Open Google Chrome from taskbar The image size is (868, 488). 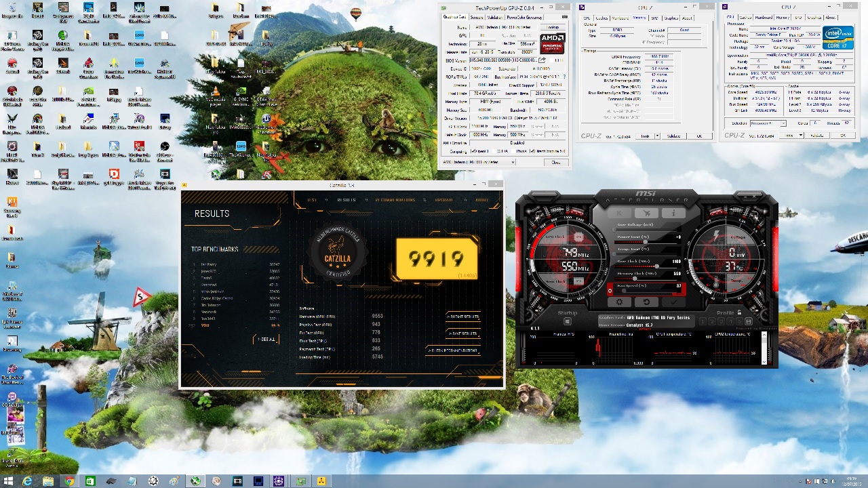(68, 481)
